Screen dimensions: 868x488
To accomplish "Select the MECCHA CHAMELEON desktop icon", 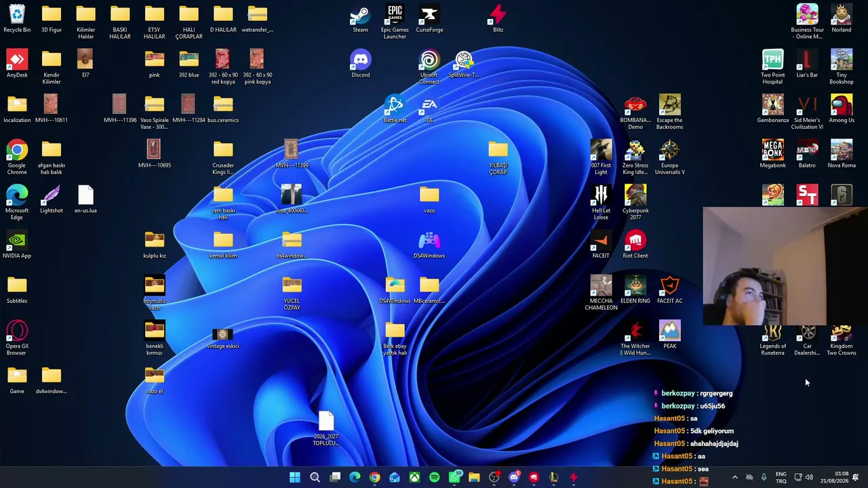I will pyautogui.click(x=601, y=293).
